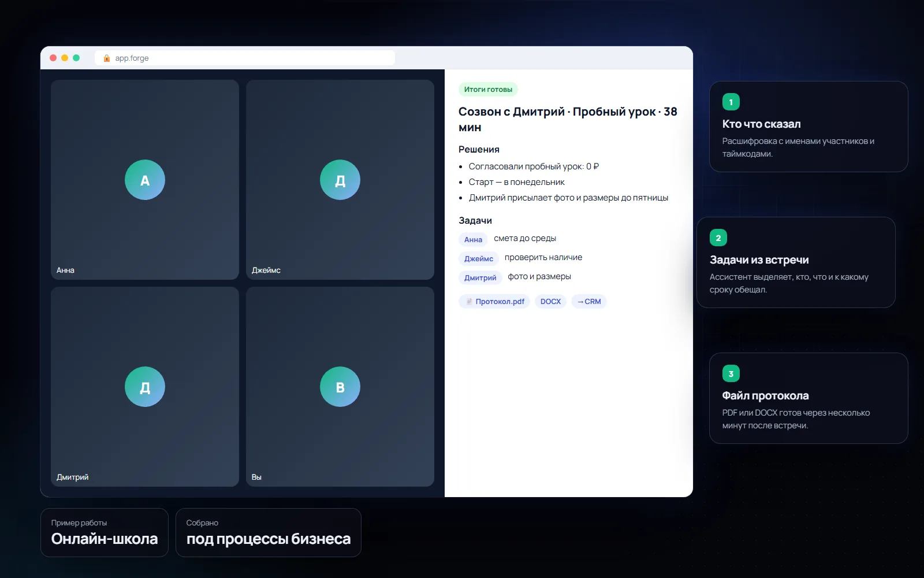Click the green number 1 badge

pos(731,102)
